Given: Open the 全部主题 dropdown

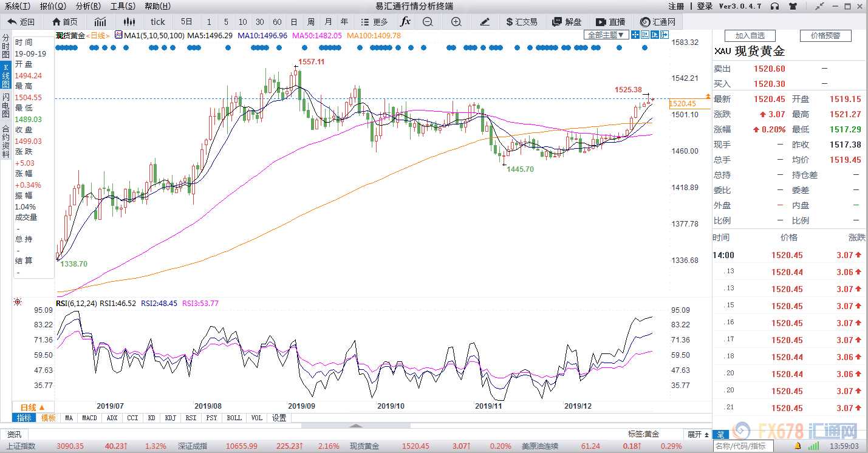Looking at the screenshot, I should point(606,35).
